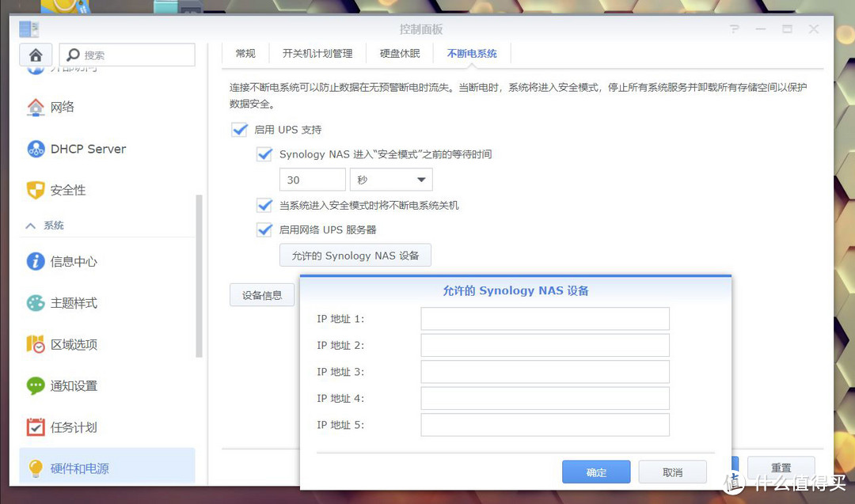The height and width of the screenshot is (504, 855).
Task: Select 区域选项 in the sidebar
Action: coord(107,344)
